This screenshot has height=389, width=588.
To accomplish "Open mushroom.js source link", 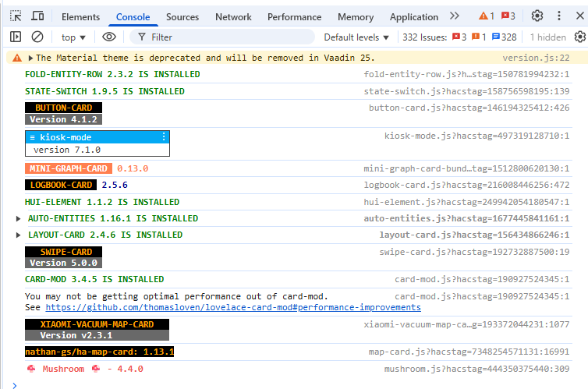I will pos(476,370).
